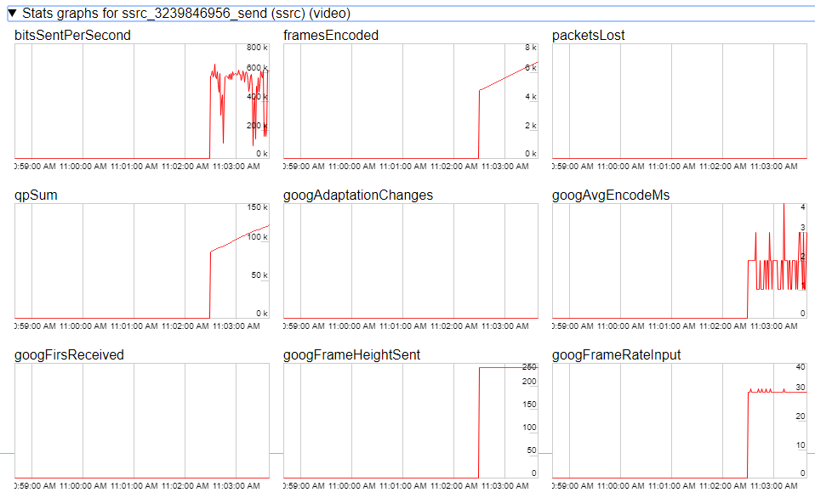The image size is (815, 504).
Task: Click the 800 k axis label on bitsSentPerSecond
Action: click(258, 48)
